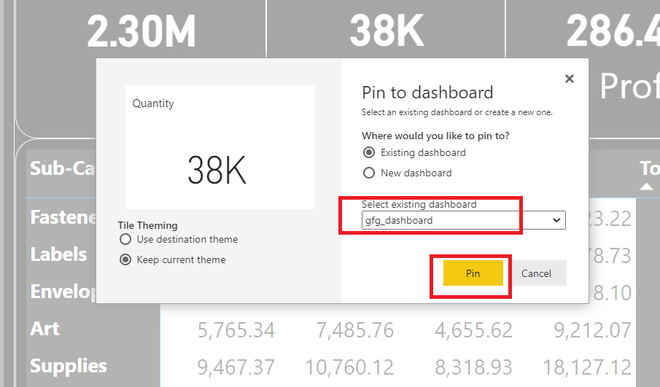This screenshot has height=387, width=660.
Task: Close the Pin to dashboard dialog
Action: click(x=569, y=79)
